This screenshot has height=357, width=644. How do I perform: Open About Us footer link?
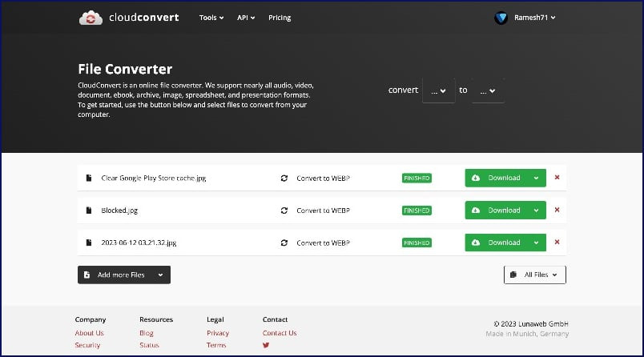click(89, 333)
